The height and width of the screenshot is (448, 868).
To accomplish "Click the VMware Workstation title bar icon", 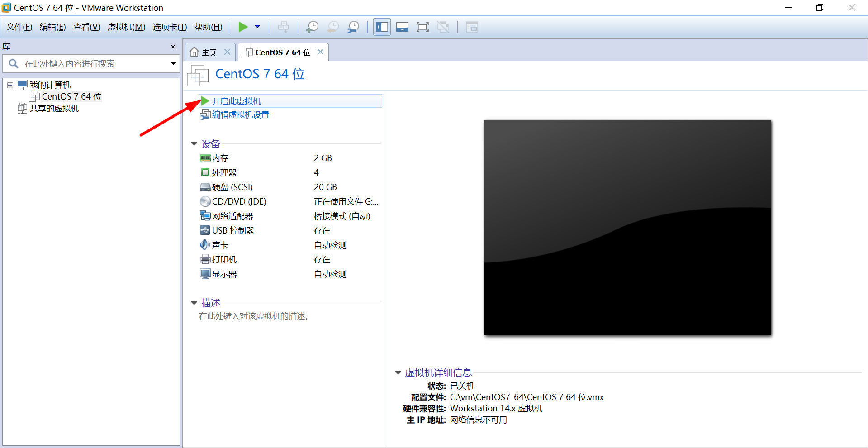I will coord(6,8).
